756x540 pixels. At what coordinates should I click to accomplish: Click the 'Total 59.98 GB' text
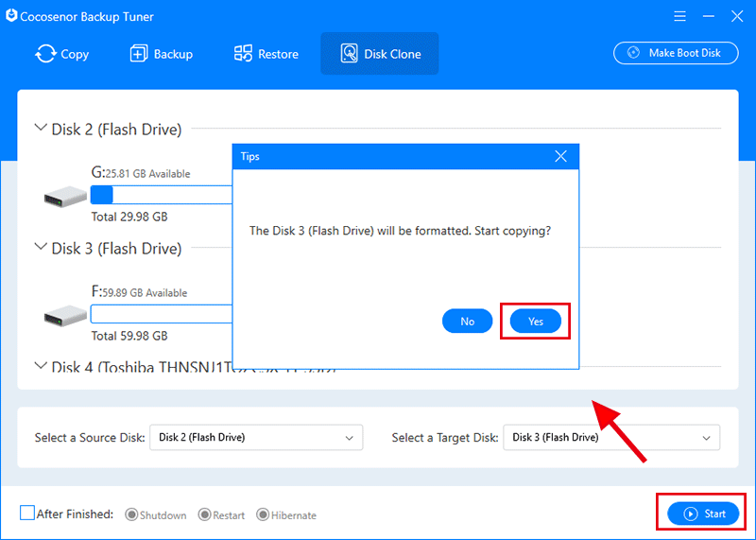(x=129, y=336)
